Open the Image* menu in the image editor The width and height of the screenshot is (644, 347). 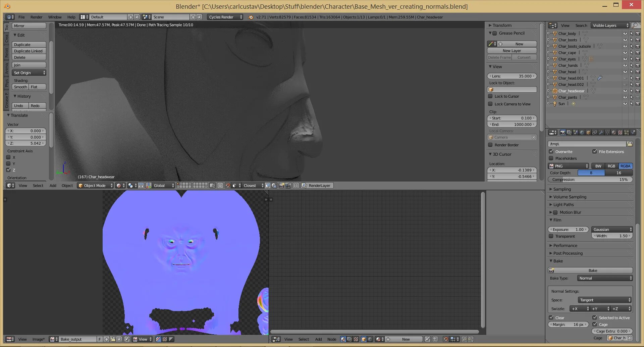tap(38, 339)
